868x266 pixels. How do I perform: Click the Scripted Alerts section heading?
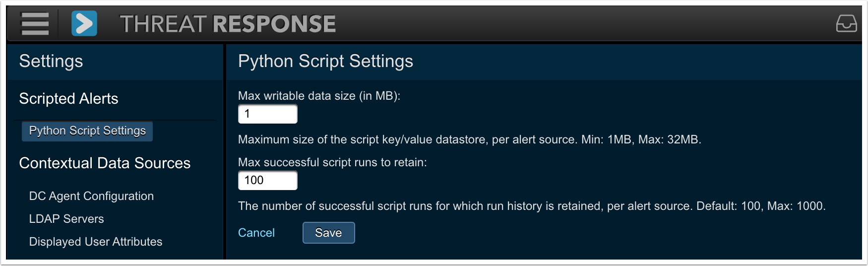[68, 99]
